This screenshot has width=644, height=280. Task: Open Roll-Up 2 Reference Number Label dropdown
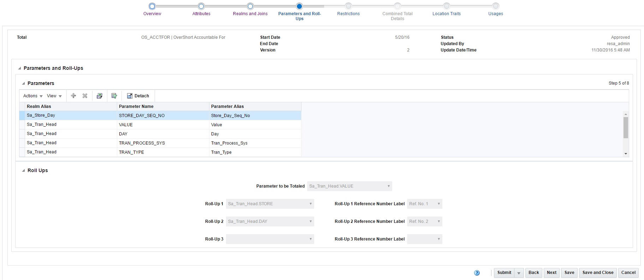pos(425,221)
